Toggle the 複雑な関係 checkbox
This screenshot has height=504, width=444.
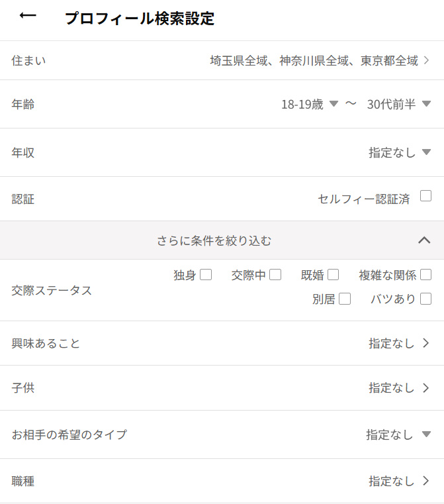(x=425, y=274)
